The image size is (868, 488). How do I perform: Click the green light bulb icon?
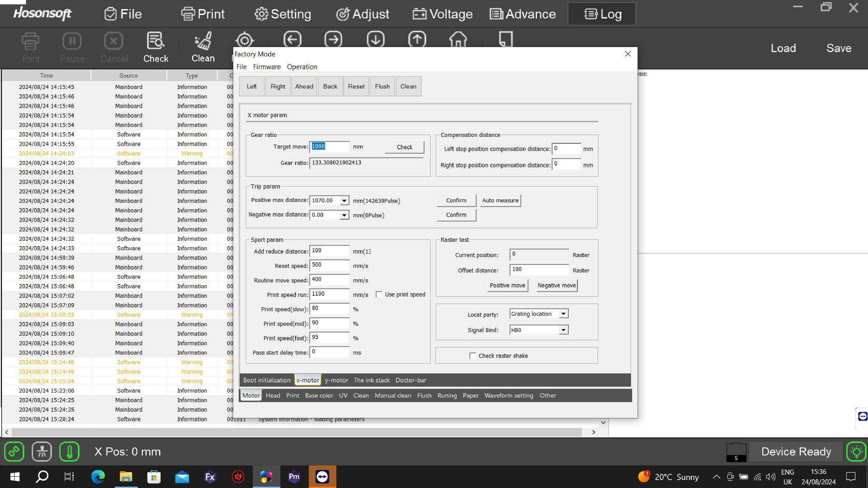click(856, 451)
